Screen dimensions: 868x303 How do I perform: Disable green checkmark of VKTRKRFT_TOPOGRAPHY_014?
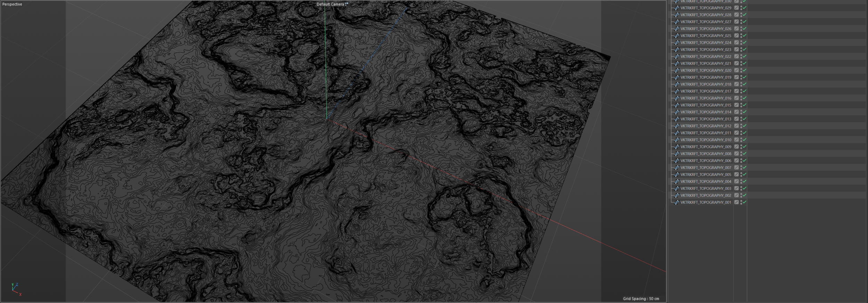[744, 112]
